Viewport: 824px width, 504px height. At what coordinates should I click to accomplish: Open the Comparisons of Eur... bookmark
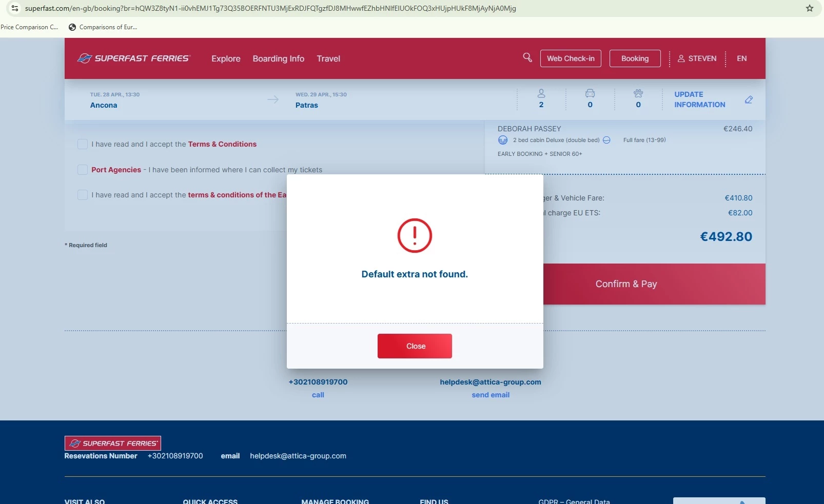(103, 27)
